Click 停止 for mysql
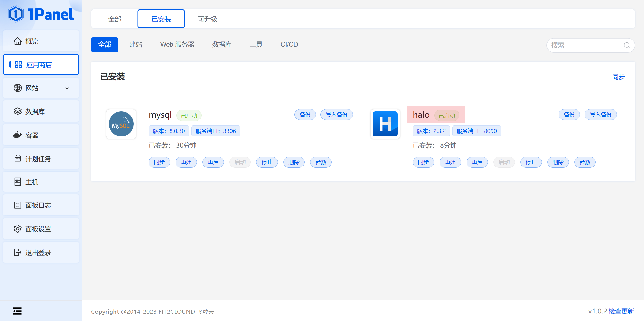 [x=267, y=162]
